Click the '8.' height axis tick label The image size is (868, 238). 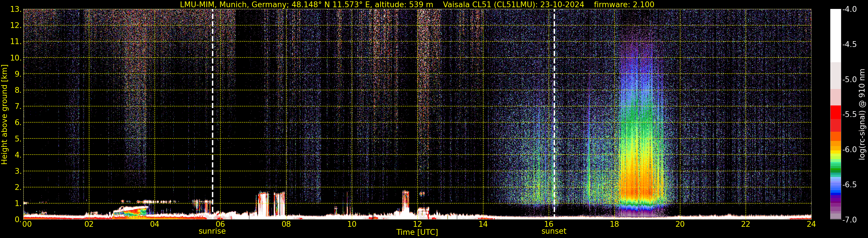(x=18, y=90)
